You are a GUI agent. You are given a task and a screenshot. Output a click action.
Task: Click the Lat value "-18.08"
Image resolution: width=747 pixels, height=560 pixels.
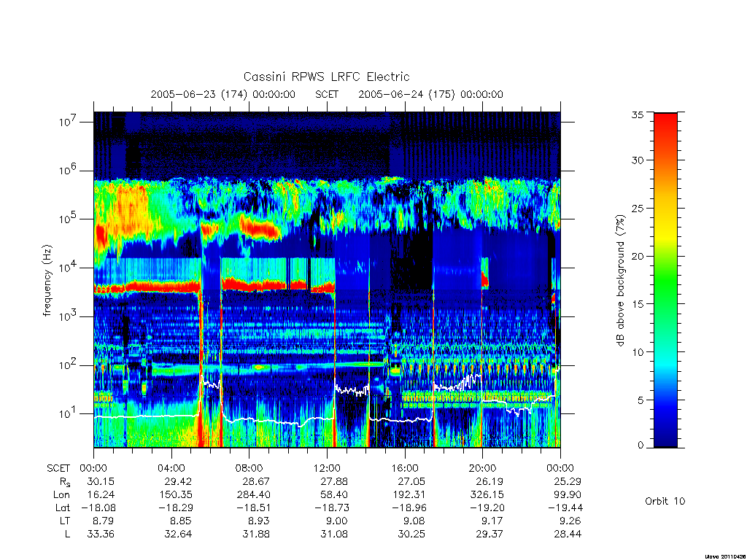coord(98,507)
